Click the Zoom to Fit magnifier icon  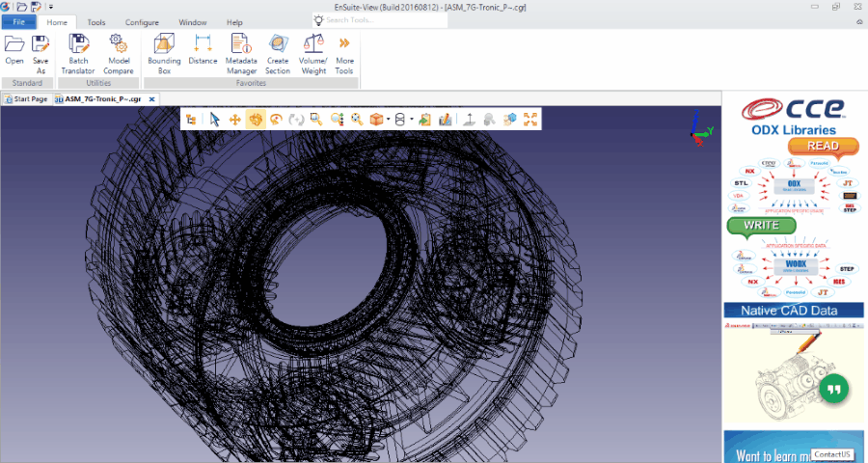tap(357, 120)
